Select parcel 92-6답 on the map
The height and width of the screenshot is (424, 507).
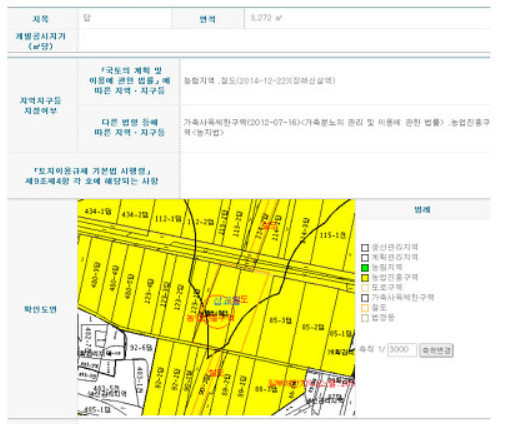coord(141,348)
